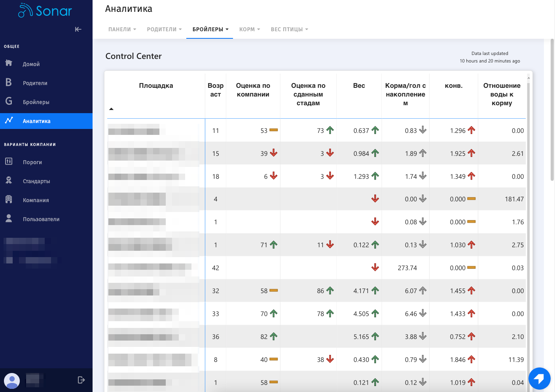The height and width of the screenshot is (392, 555).
Task: Sort by the Возраст column header
Action: point(216,90)
